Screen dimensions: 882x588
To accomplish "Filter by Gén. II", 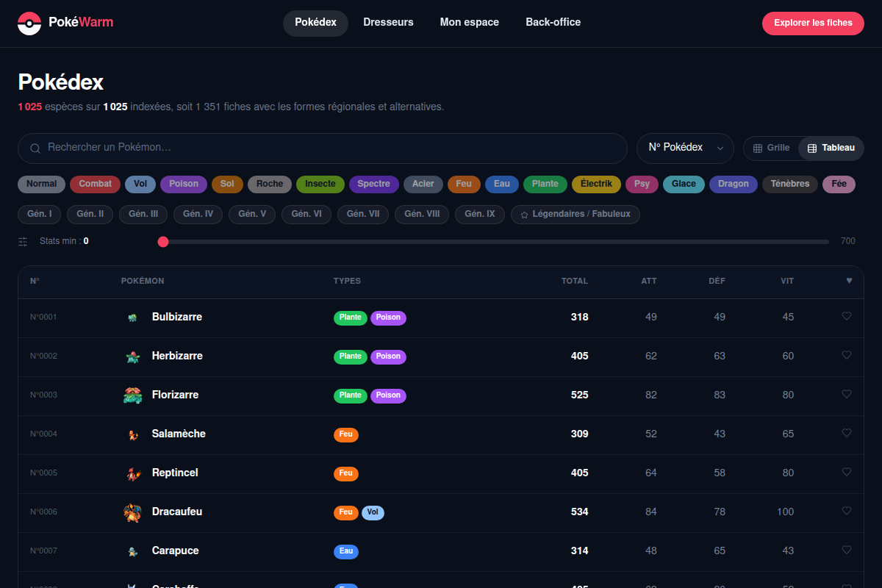I will tap(90, 215).
